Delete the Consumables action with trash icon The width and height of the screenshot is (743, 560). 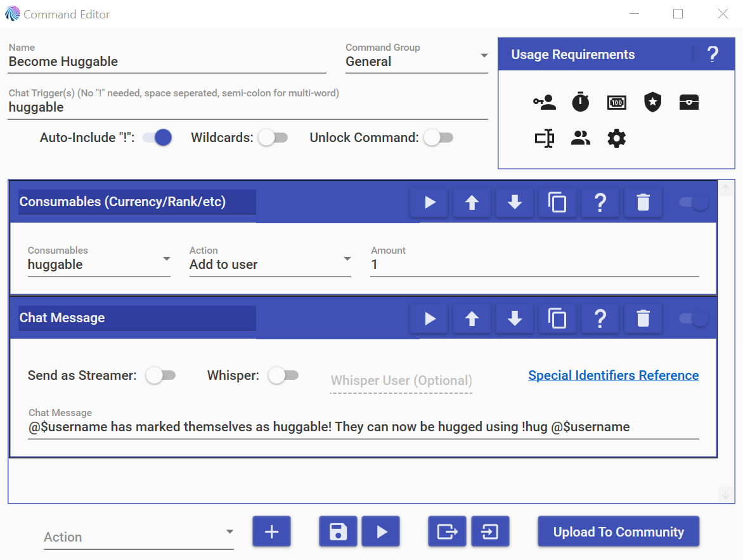643,202
